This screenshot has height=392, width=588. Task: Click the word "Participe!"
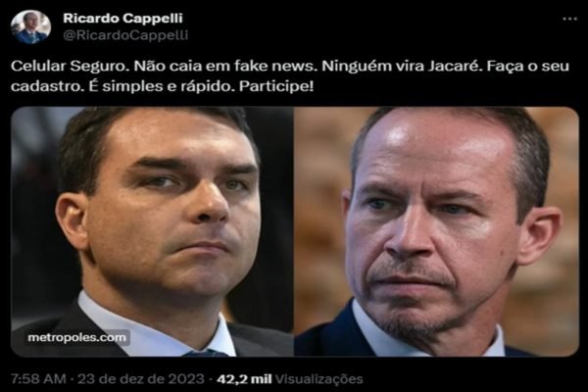click(276, 86)
